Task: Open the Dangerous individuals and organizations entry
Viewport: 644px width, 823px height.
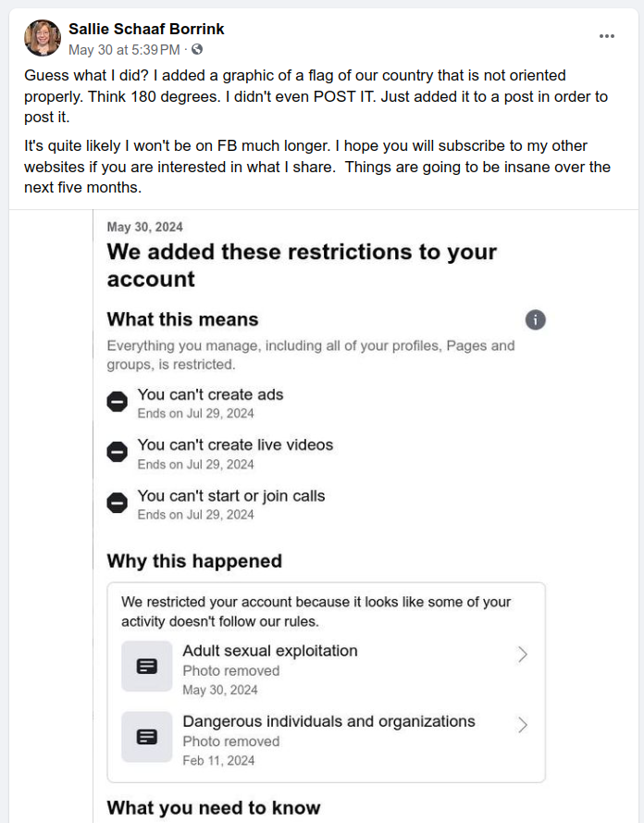Action: tap(328, 722)
